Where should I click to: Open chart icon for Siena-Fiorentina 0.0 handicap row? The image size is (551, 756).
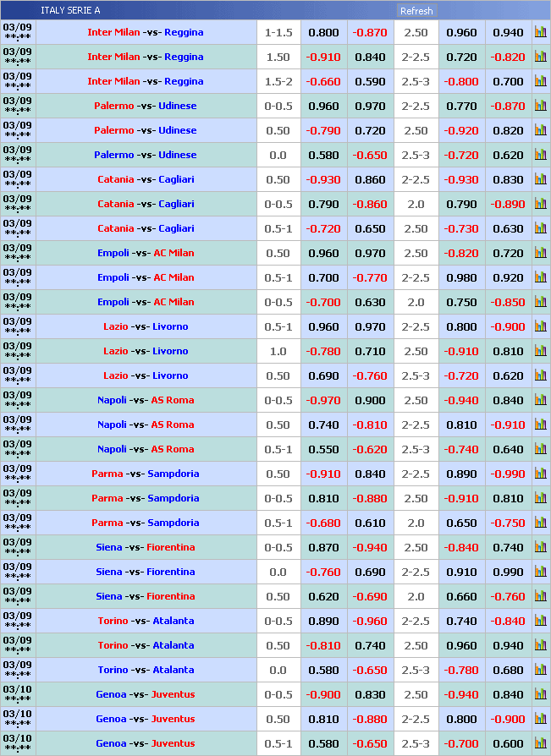540,571
